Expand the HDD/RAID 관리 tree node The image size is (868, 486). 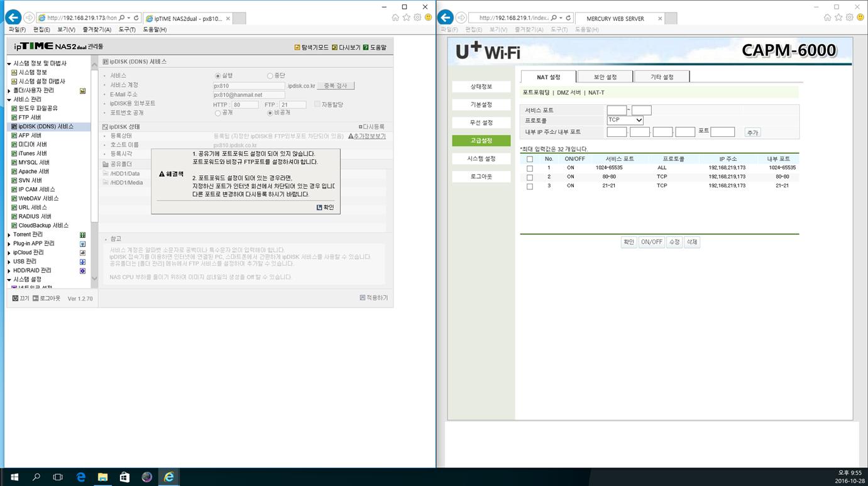(9, 270)
